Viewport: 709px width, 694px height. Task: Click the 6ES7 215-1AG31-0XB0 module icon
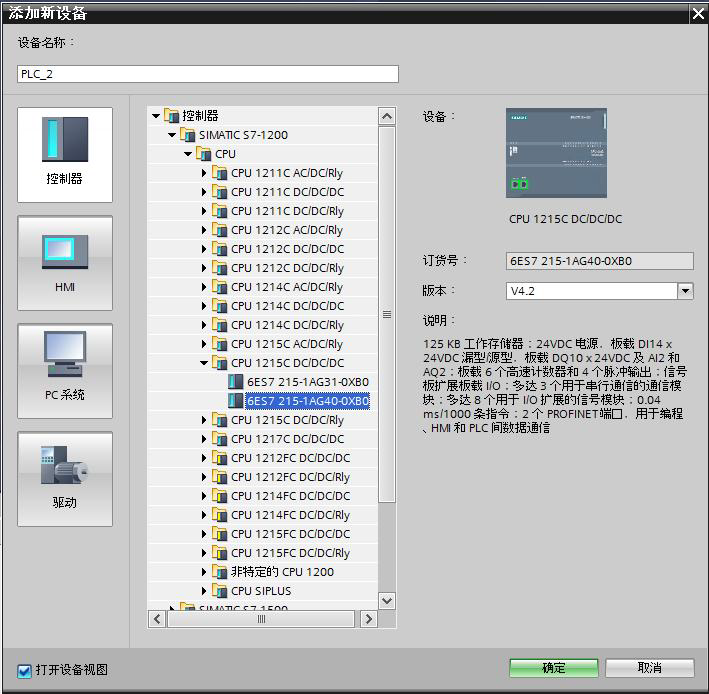point(235,382)
